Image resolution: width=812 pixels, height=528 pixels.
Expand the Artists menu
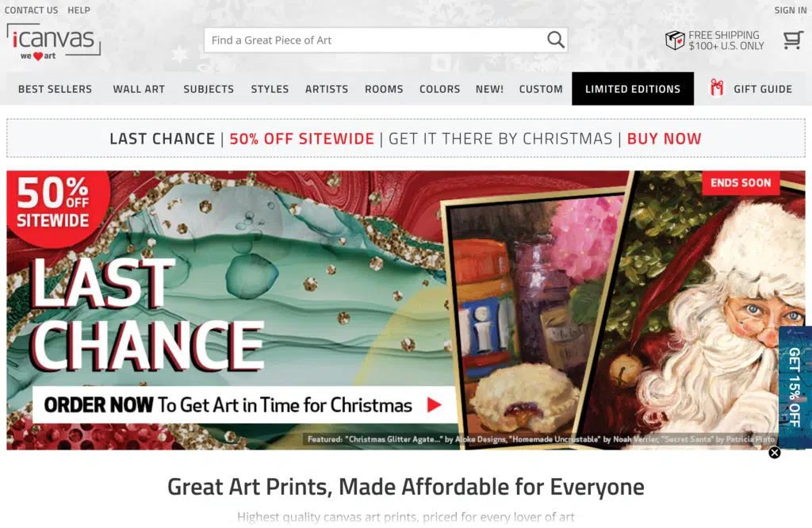[327, 89]
